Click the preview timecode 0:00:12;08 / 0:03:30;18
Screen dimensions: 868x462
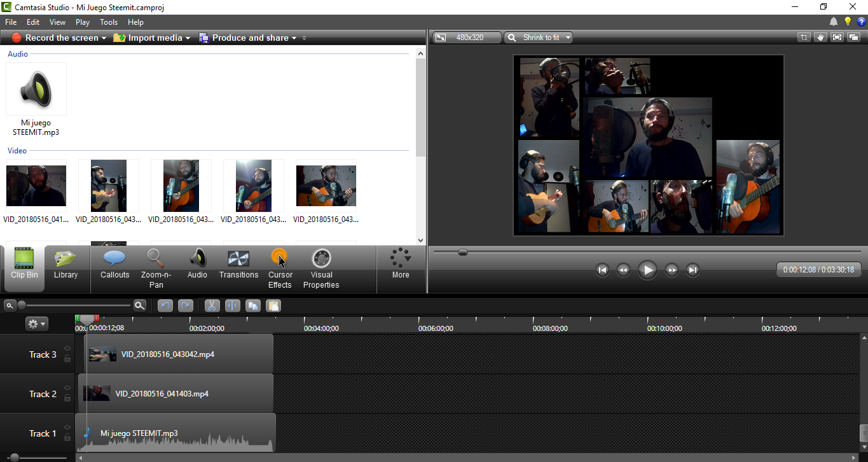[x=818, y=270]
